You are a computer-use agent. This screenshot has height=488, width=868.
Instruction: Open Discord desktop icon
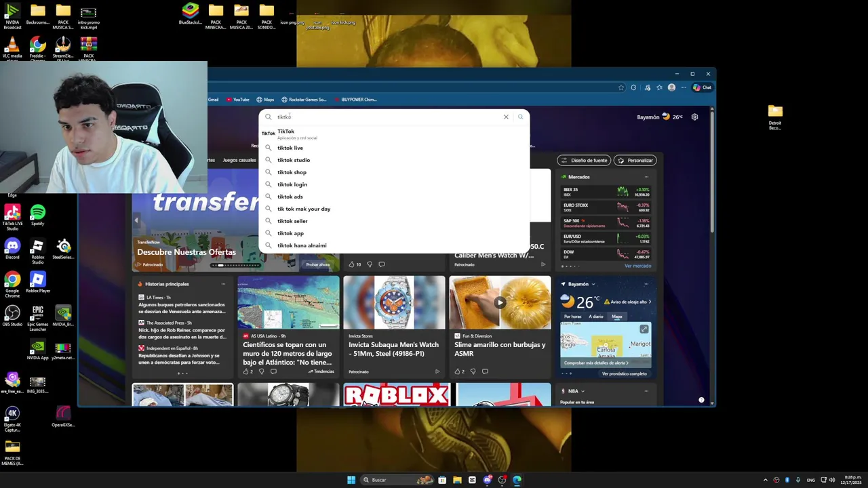pos(12,249)
